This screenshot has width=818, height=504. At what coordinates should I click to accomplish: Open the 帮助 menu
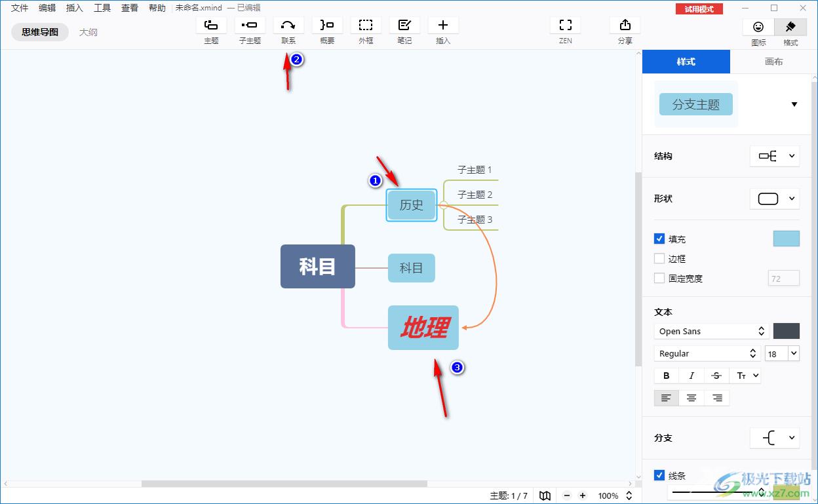pyautogui.click(x=157, y=8)
